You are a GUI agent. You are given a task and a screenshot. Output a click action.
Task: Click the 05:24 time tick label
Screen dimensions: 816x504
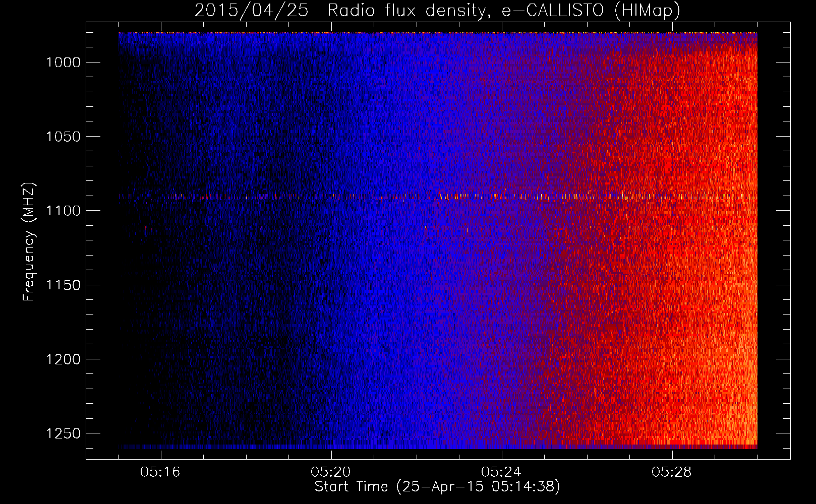coord(501,472)
